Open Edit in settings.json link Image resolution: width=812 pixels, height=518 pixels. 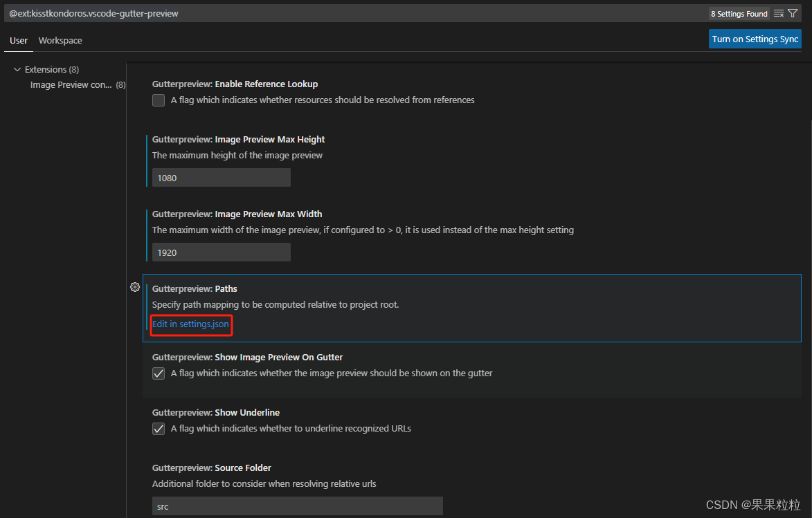tap(191, 324)
